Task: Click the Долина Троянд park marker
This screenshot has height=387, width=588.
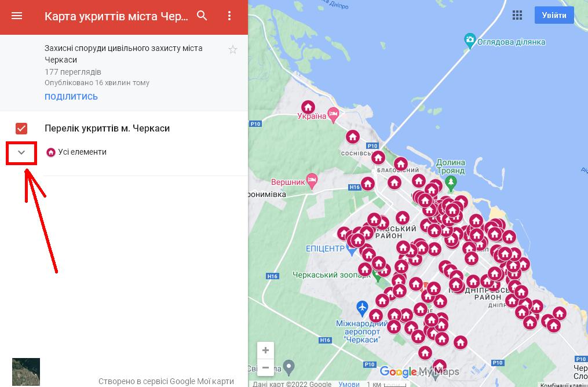Action: coord(451,184)
